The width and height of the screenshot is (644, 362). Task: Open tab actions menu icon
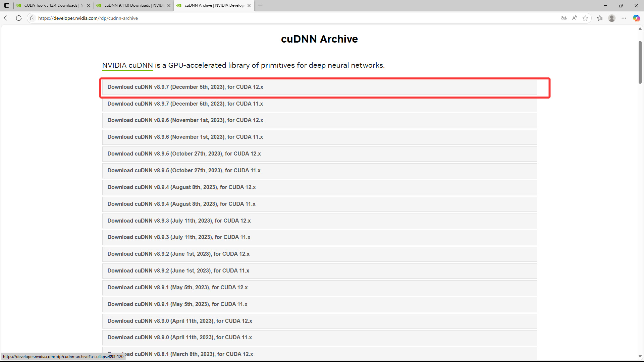[7, 5]
